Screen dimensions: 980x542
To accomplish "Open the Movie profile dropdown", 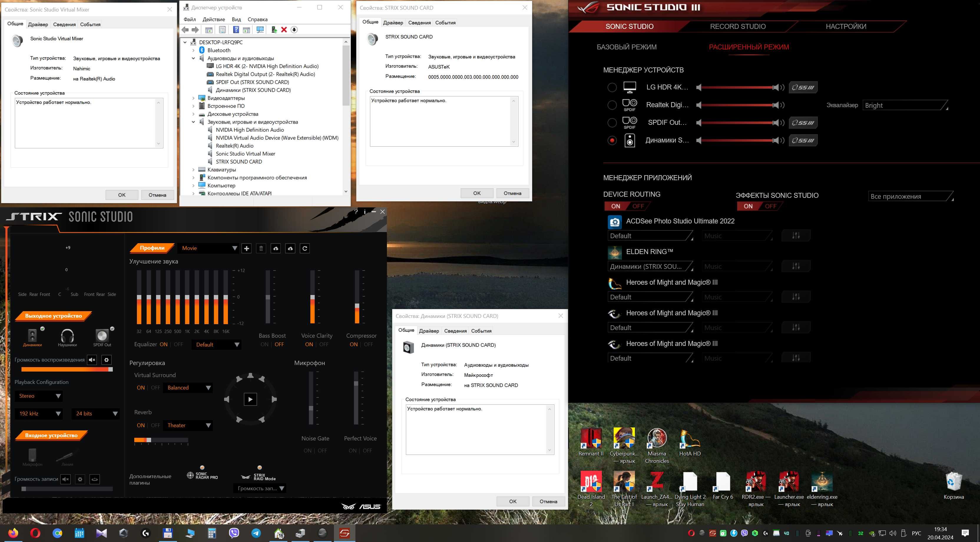I will pos(208,248).
